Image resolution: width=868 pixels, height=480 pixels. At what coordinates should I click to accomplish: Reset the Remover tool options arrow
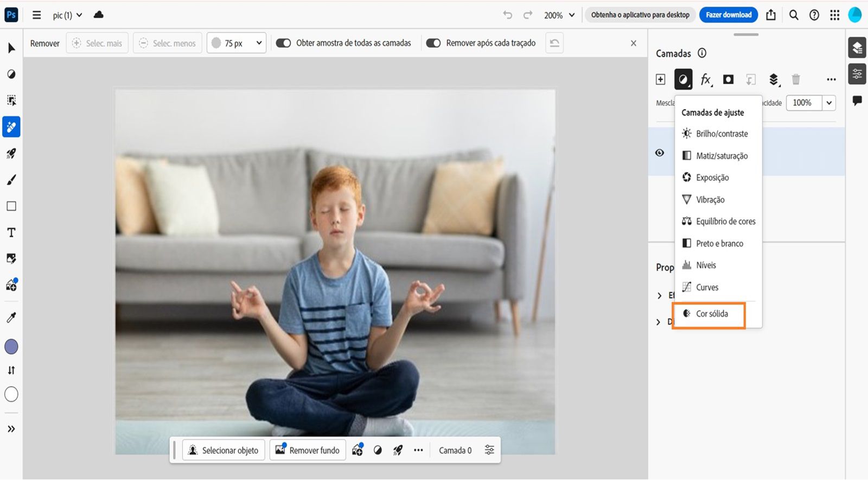[554, 43]
